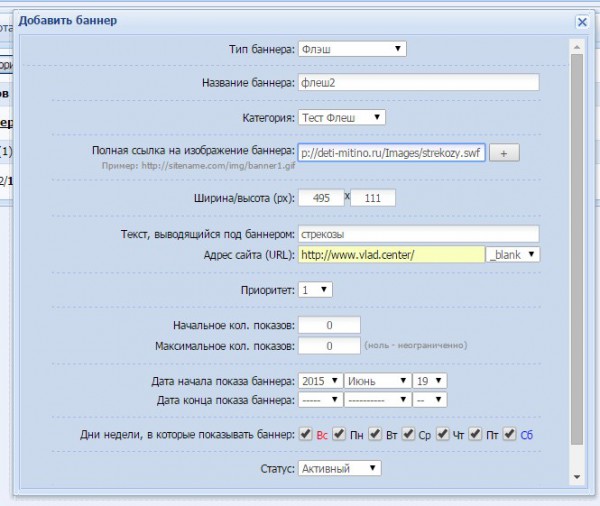Click the Начальное кол. показов field
Image resolution: width=600 pixels, height=506 pixels.
329,325
